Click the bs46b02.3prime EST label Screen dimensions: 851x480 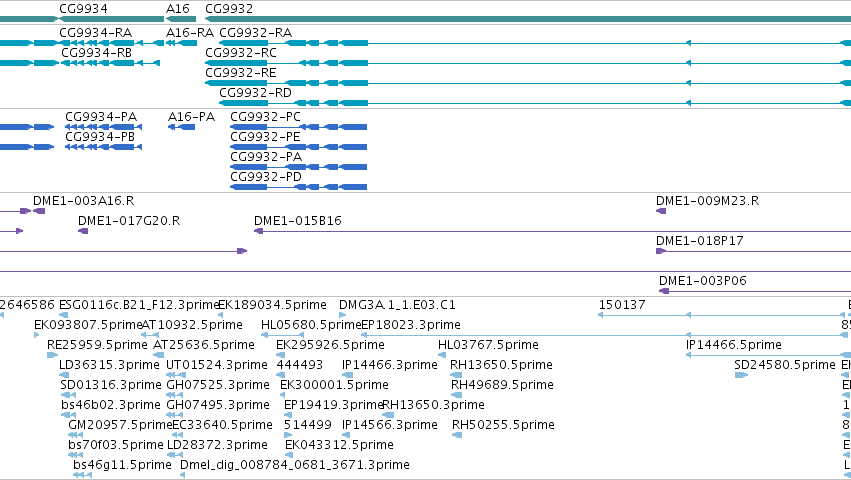tap(111, 405)
